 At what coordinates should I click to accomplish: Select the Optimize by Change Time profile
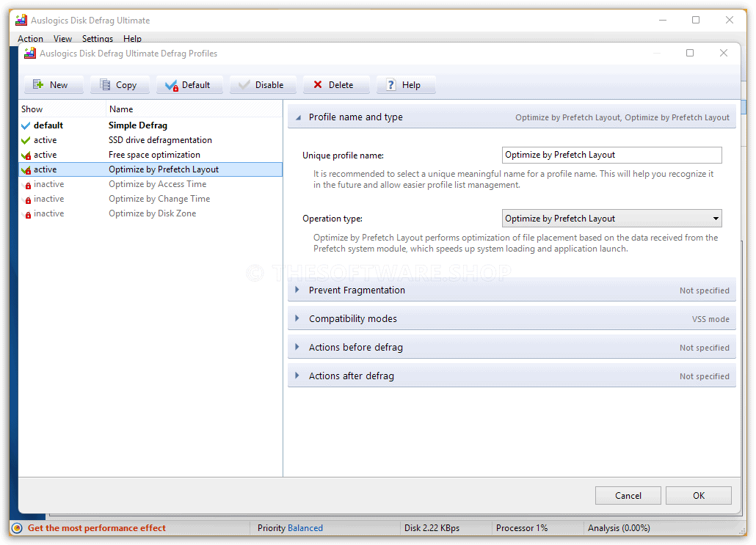(150, 199)
